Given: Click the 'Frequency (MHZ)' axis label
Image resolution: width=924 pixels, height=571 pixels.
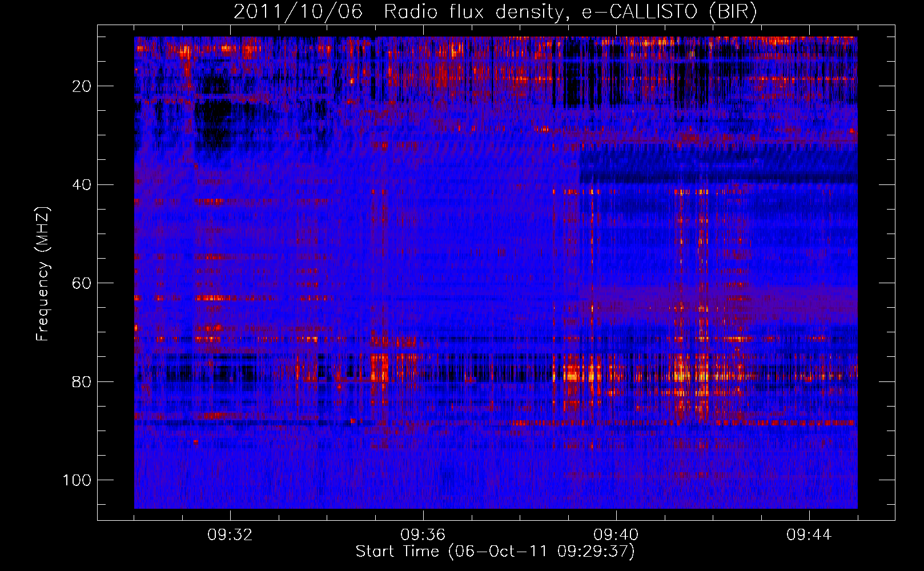Looking at the screenshot, I should point(43,274).
